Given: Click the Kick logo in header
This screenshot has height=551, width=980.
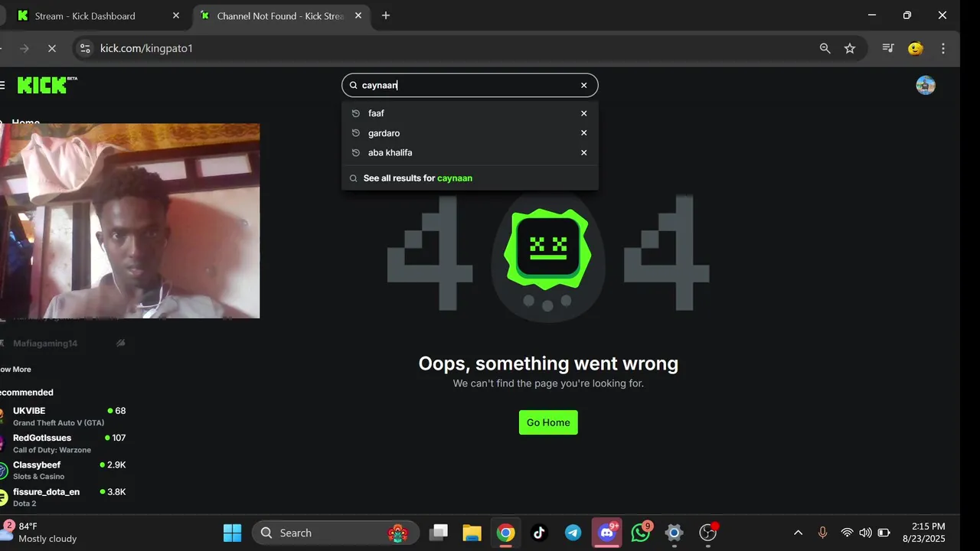Looking at the screenshot, I should pos(47,84).
